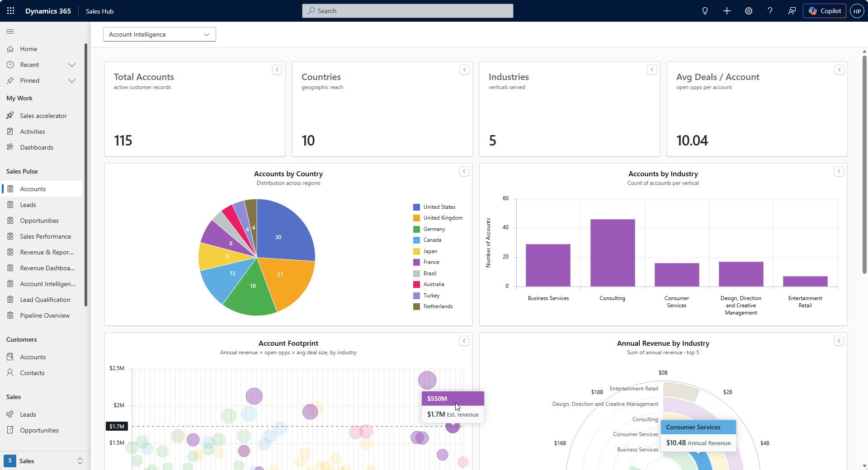
Task: Click the Consulting bar in industry chart
Action: [x=613, y=253]
